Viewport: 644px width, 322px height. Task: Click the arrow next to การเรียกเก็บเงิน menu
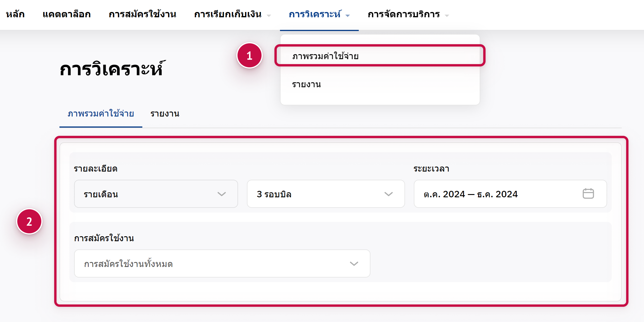tap(269, 16)
